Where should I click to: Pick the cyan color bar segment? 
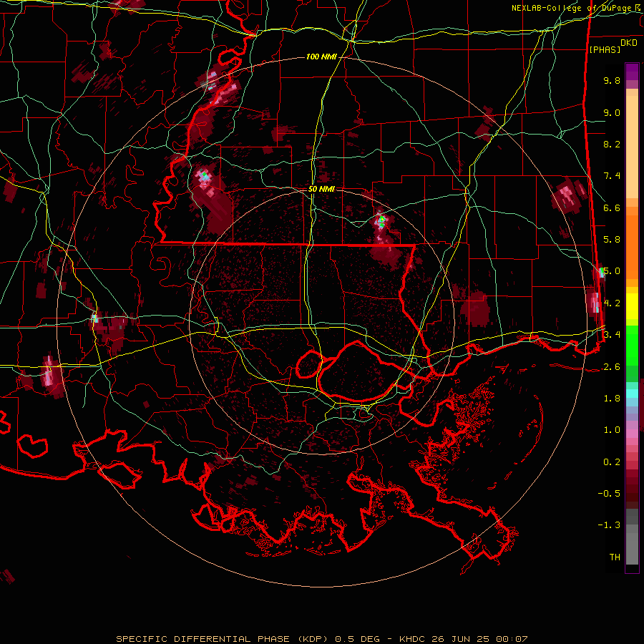tap(632, 394)
